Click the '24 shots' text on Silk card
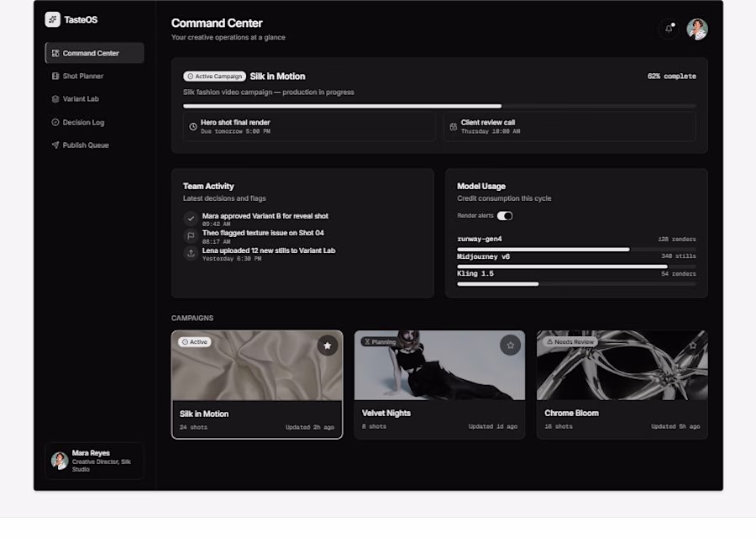756x538 pixels. point(193,427)
